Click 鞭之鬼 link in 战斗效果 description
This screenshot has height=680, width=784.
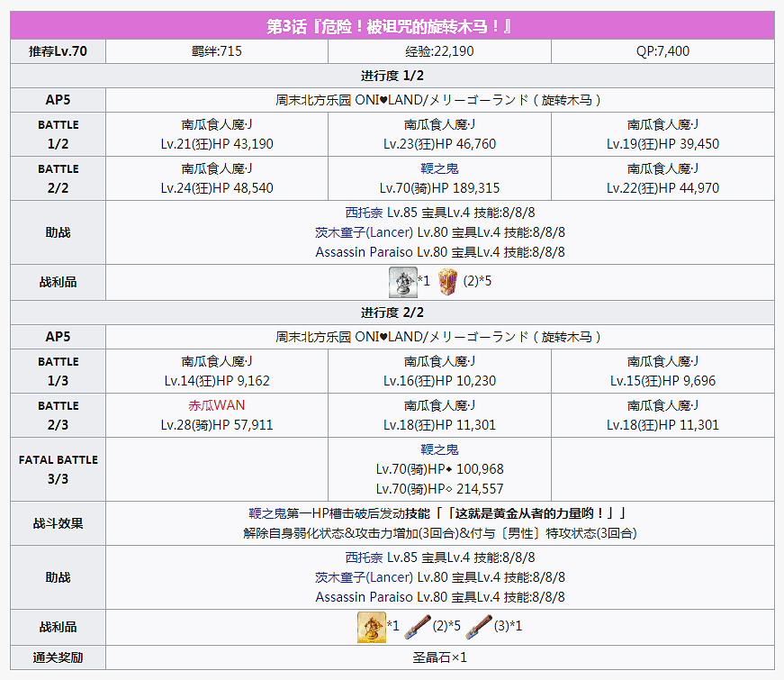click(267, 513)
